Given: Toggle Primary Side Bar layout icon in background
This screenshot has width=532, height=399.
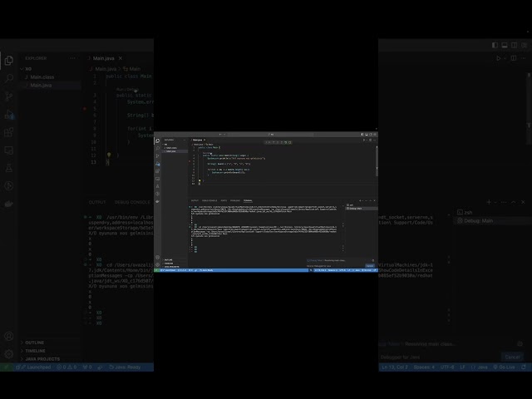Looking at the screenshot, I should (x=495, y=45).
